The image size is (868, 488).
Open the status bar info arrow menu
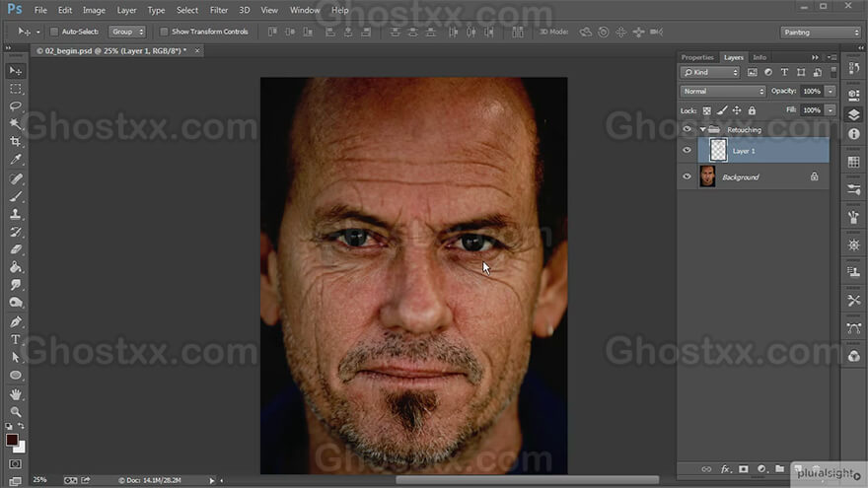point(211,480)
